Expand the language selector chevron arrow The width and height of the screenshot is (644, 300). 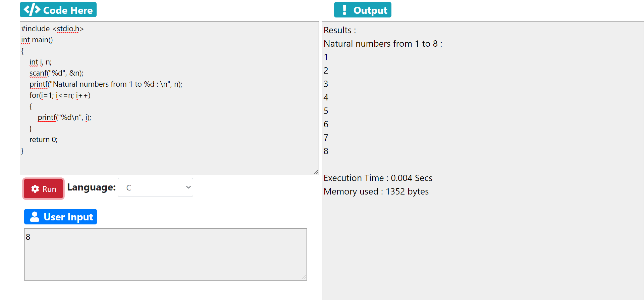point(188,187)
